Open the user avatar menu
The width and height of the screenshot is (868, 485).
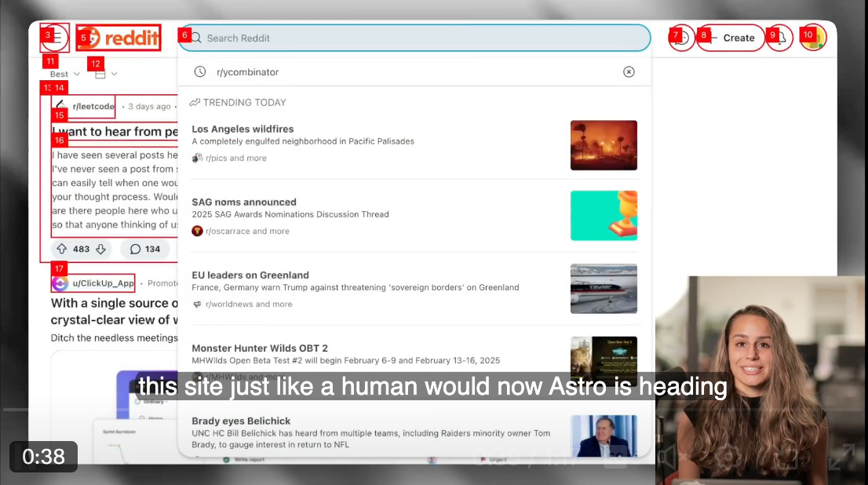(x=812, y=38)
